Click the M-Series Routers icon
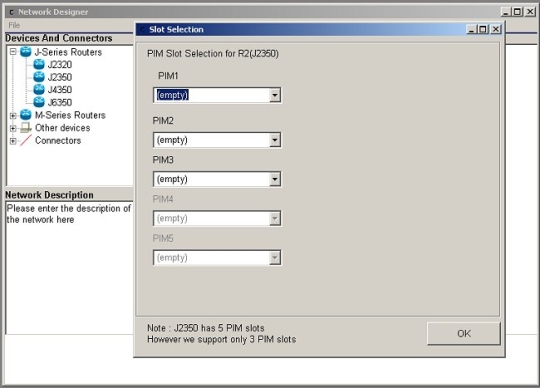This screenshot has width=540, height=388. point(25,115)
